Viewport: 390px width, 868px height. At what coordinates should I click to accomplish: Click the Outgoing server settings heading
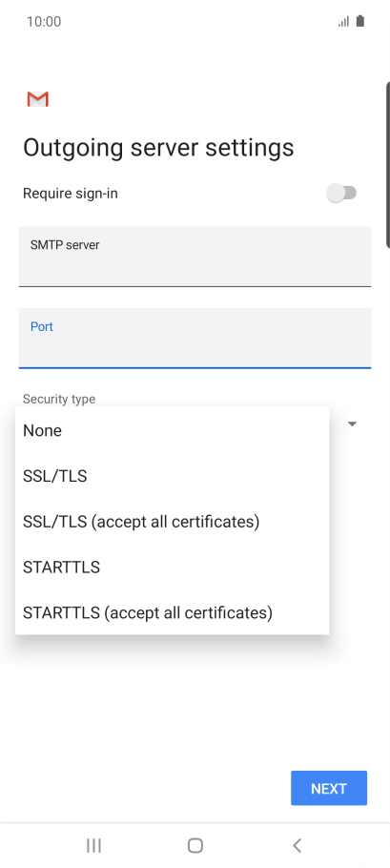[158, 148]
